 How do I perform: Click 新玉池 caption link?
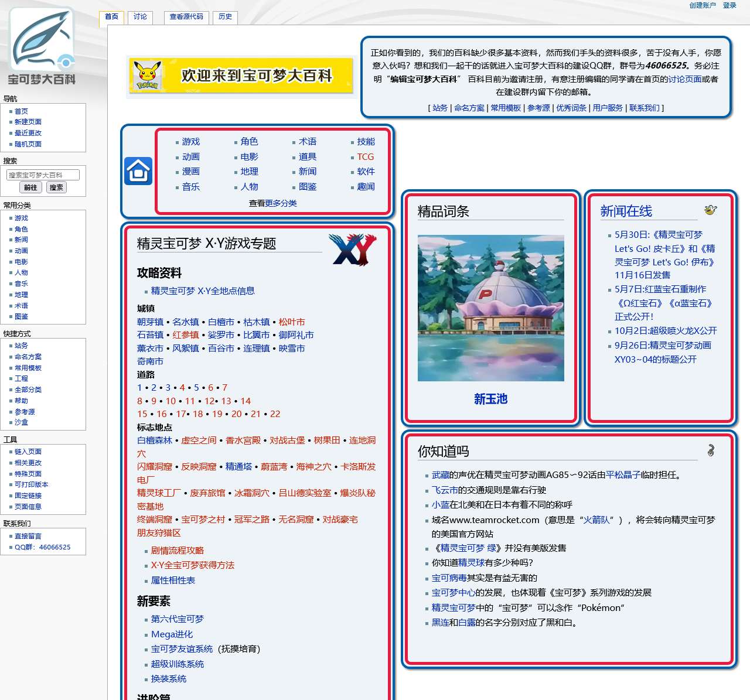point(491,399)
